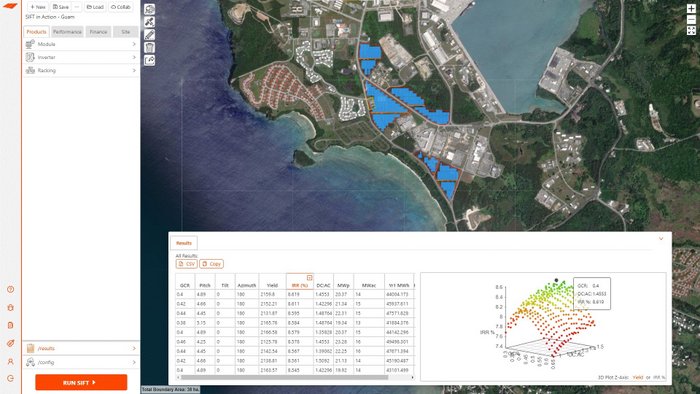Zoom in on the map with plus icon
The image size is (700, 394).
pyautogui.click(x=691, y=8)
